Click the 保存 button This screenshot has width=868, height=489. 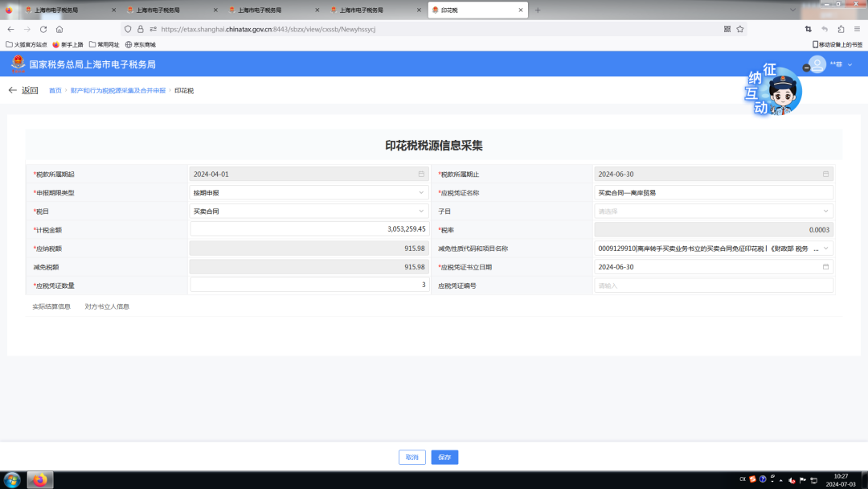(444, 457)
